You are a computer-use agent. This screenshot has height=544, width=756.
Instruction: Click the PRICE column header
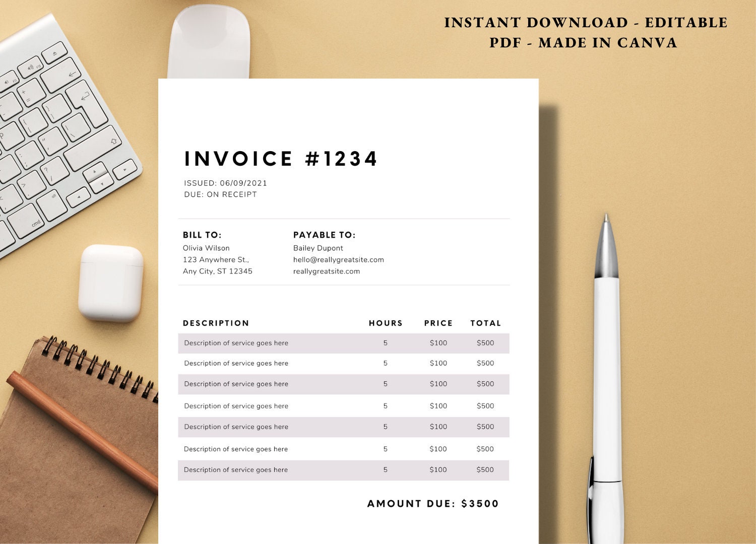click(439, 323)
